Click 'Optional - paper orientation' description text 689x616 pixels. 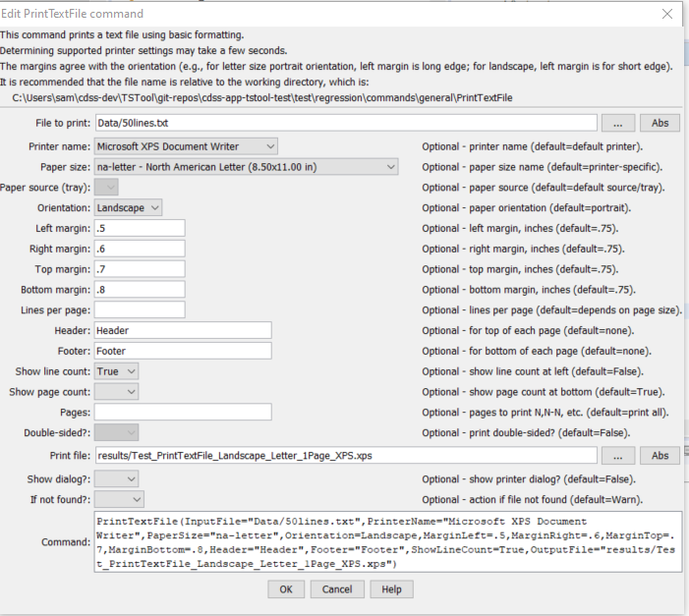point(527,207)
